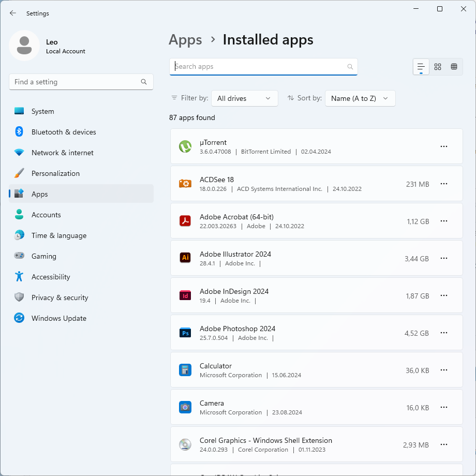Open more options for Adobe InDesign 2024

[443, 295]
